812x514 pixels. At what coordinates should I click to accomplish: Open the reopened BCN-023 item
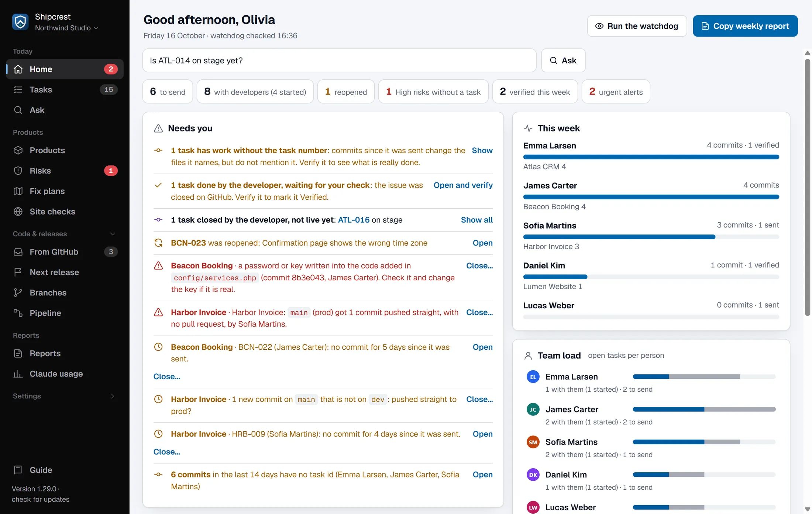tap(482, 243)
